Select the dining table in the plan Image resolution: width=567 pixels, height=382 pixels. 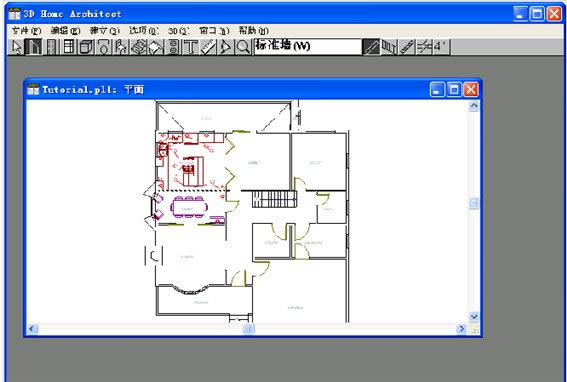[x=189, y=208]
